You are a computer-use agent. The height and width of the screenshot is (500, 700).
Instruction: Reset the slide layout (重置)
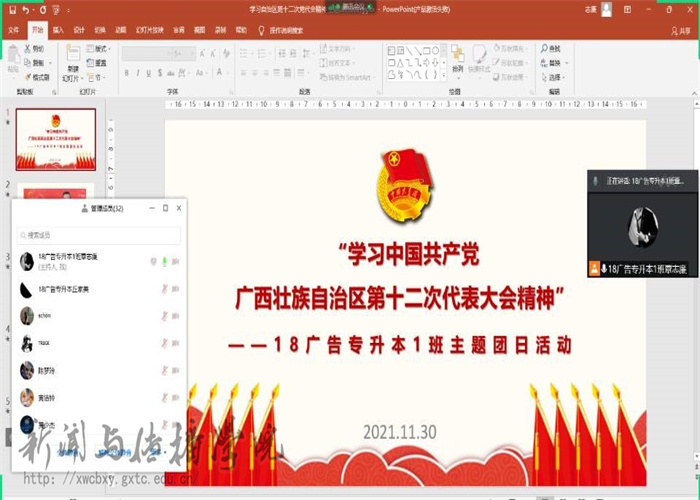tap(97, 63)
